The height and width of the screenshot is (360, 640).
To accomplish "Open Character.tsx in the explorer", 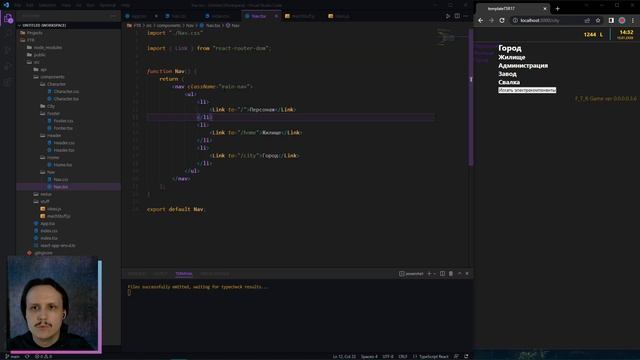I will click(63, 99).
